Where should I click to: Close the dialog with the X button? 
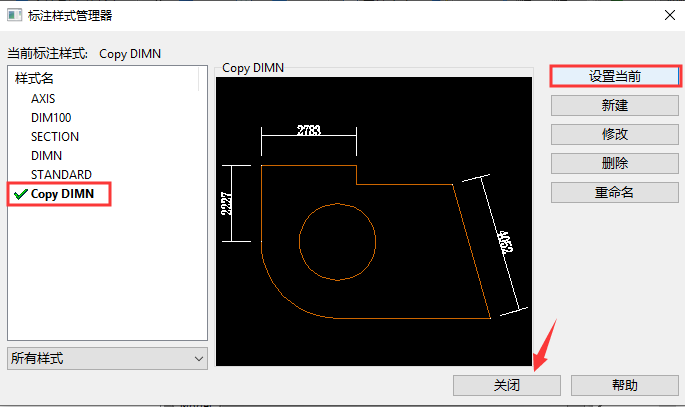669,15
